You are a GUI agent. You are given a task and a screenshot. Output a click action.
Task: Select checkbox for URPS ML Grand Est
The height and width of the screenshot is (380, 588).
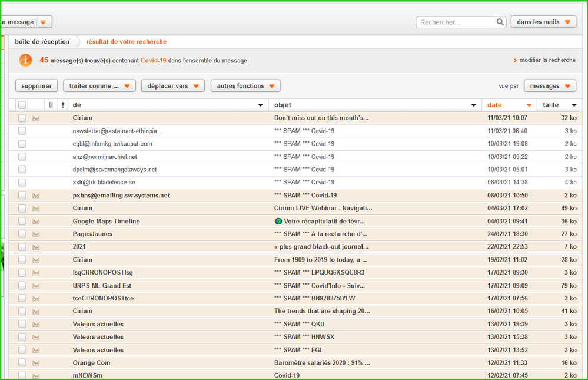(x=22, y=286)
